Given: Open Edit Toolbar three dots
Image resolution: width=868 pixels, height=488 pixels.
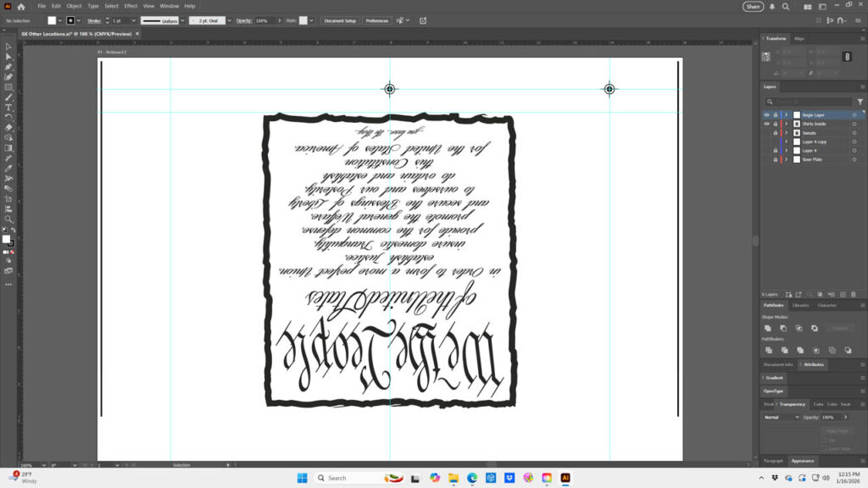Looking at the screenshot, I should (x=8, y=285).
